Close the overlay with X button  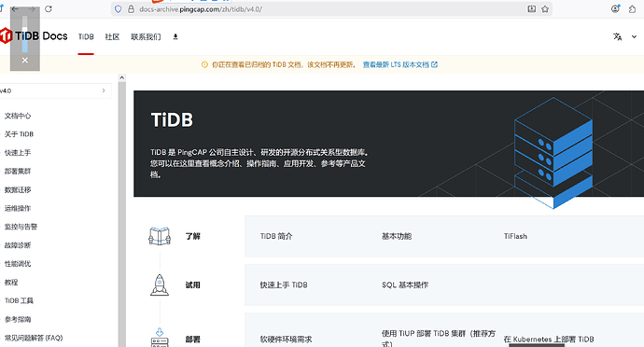click(25, 61)
